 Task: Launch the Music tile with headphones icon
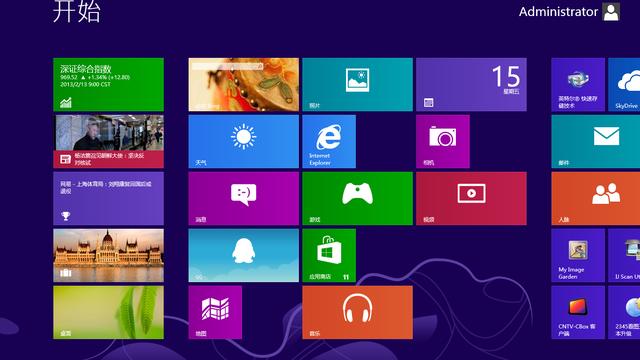[x=358, y=312]
